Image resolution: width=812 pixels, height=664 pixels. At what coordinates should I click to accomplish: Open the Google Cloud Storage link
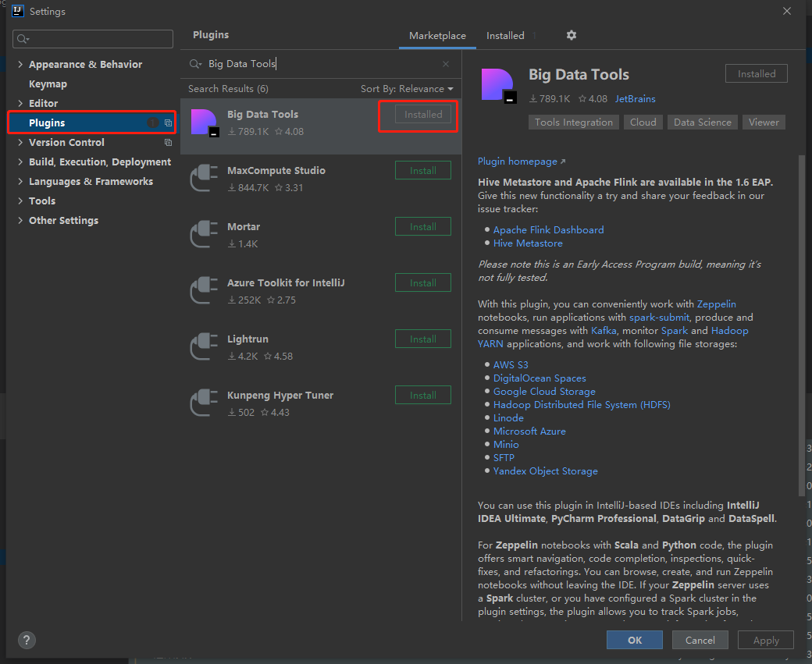pos(544,391)
